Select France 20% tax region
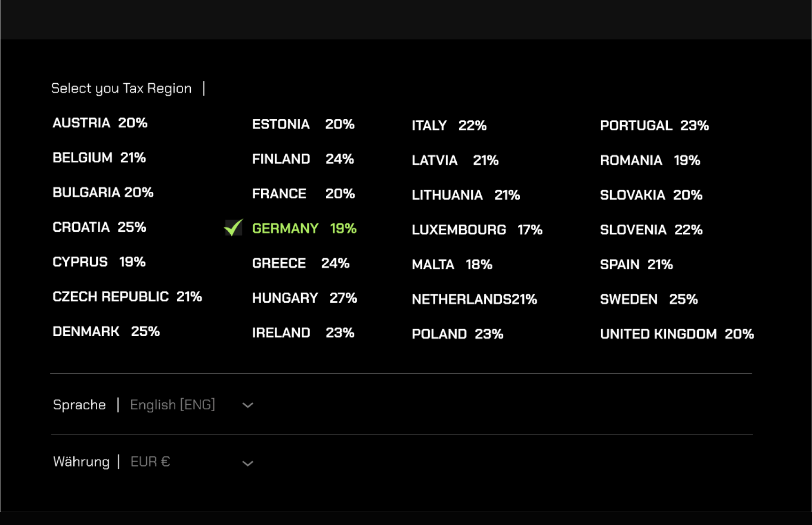The height and width of the screenshot is (525, 812). [303, 194]
